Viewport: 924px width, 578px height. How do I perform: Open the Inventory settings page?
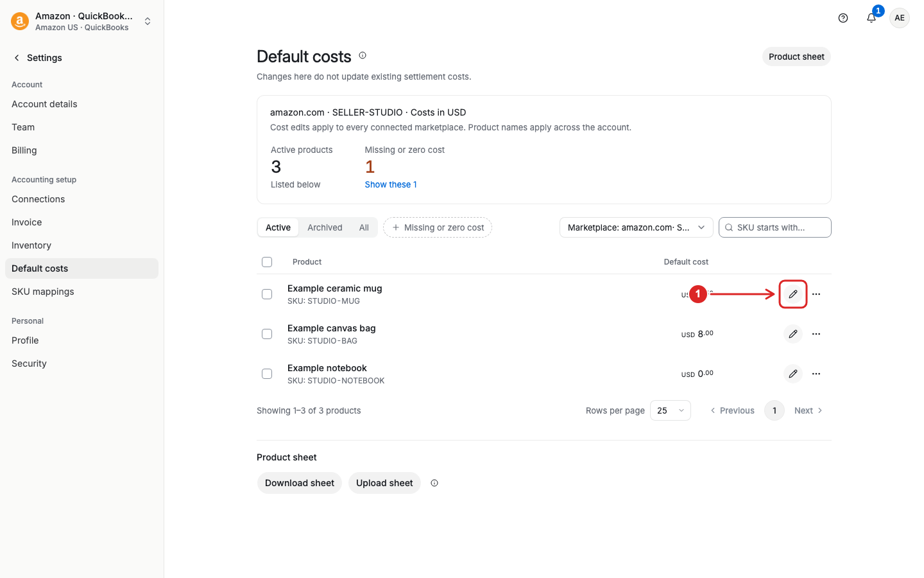tap(81, 245)
